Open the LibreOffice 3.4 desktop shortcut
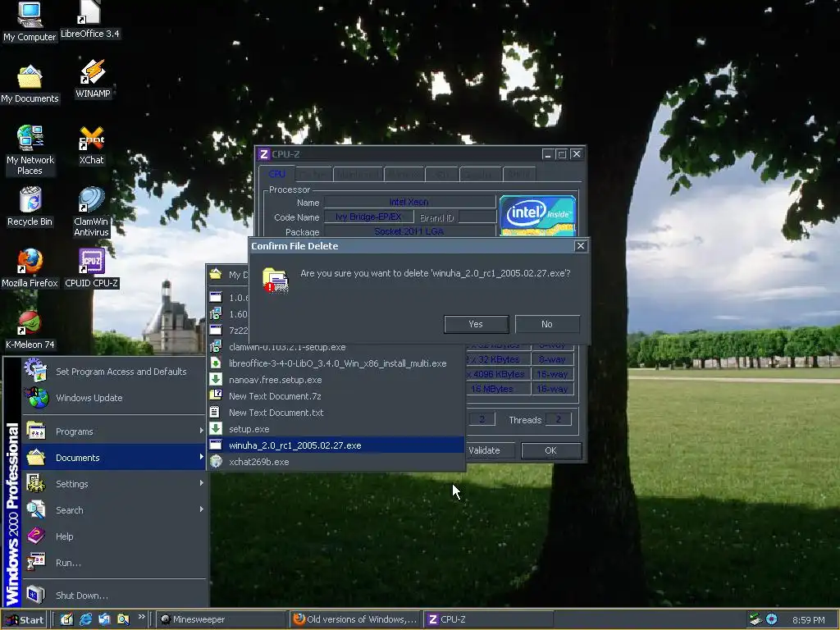Screen dimensions: 840x630 pos(90,20)
